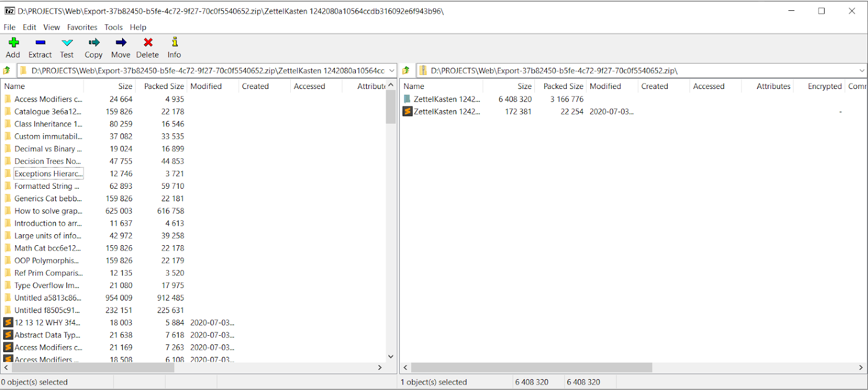Expand the left panel address dropdown
Viewport: 868px width, 390px height.
click(x=391, y=71)
